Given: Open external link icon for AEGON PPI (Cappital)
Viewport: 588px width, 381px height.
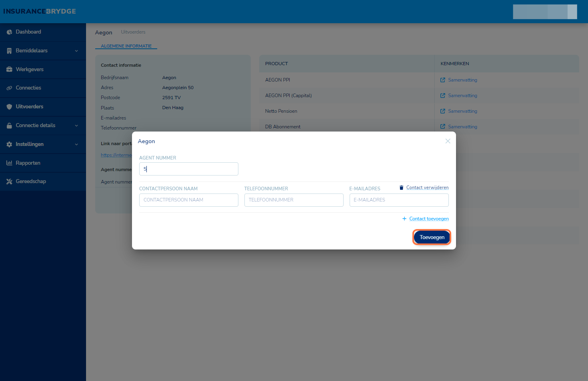Looking at the screenshot, I should (443, 96).
